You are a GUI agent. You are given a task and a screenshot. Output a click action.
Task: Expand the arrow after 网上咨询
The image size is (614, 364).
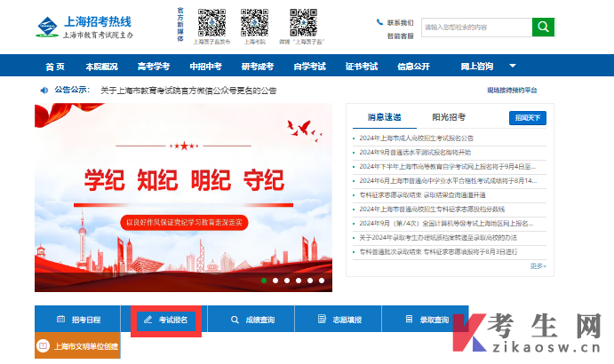click(512, 66)
